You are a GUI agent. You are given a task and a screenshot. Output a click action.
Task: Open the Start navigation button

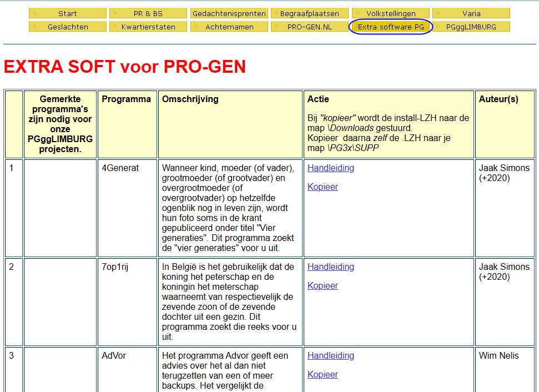[67, 13]
